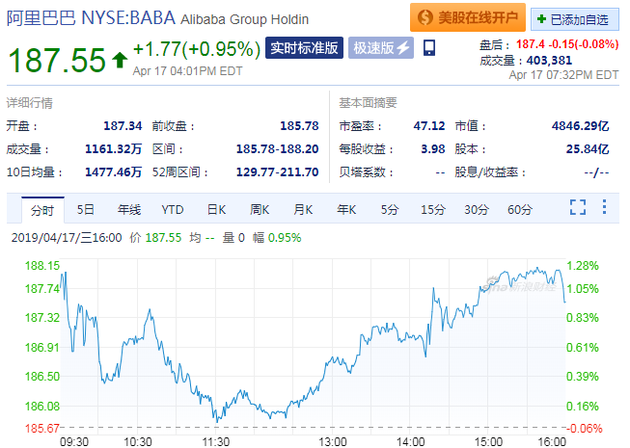Click previous close value 185.78
Viewport: 630px width, 448px height.
point(299,126)
